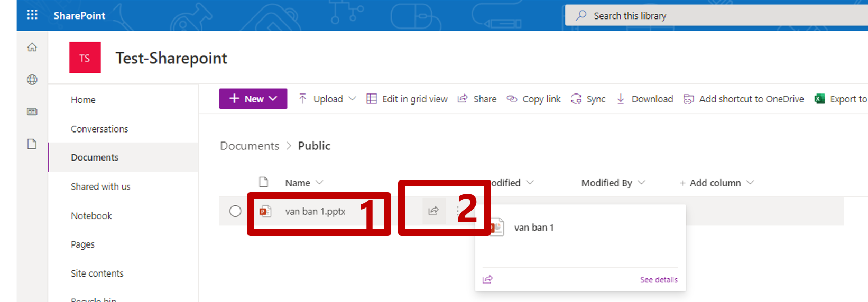The width and height of the screenshot is (868, 302).
Task: Click See details link in hover card
Action: point(658,280)
